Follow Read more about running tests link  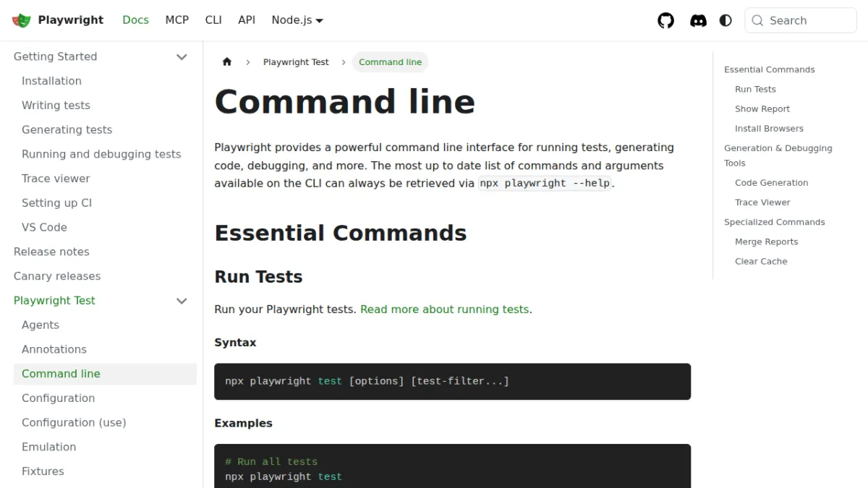click(444, 309)
